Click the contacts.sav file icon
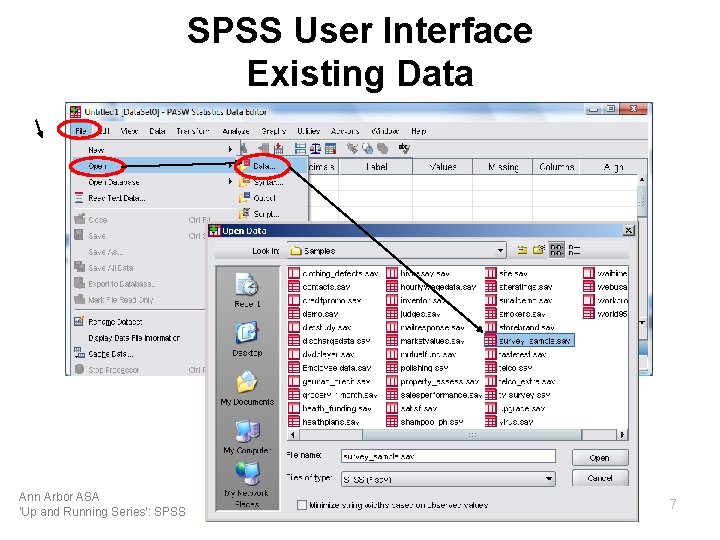Image resolution: width=720 pixels, height=540 pixels. coord(294,287)
